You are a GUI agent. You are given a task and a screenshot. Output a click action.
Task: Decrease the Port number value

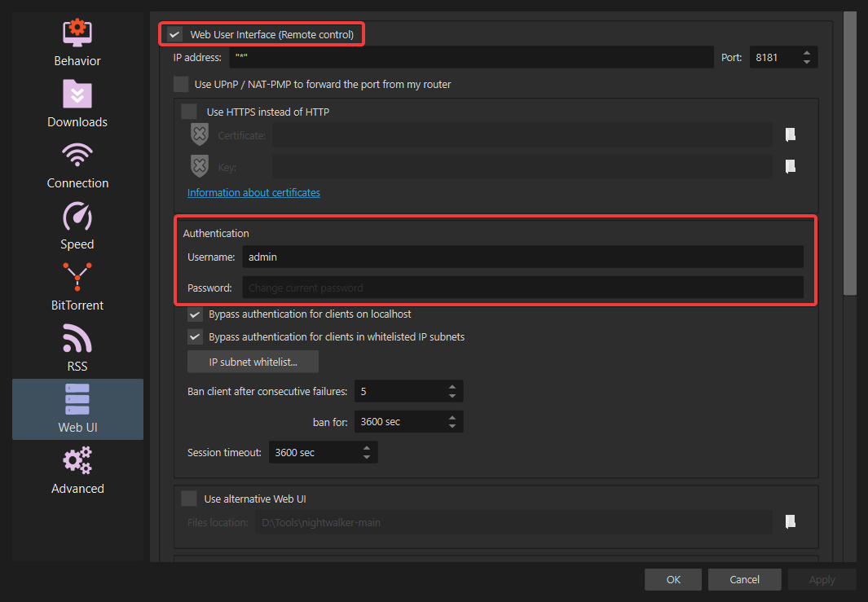tap(807, 62)
